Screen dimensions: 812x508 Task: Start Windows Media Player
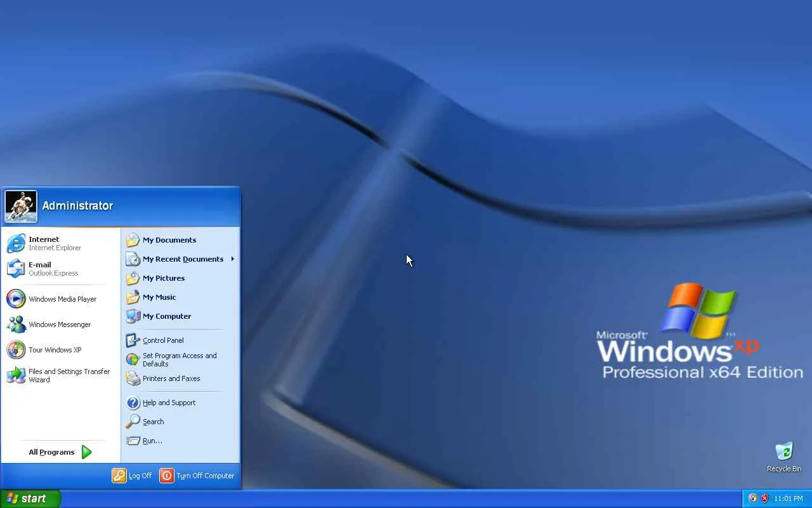tap(60, 299)
